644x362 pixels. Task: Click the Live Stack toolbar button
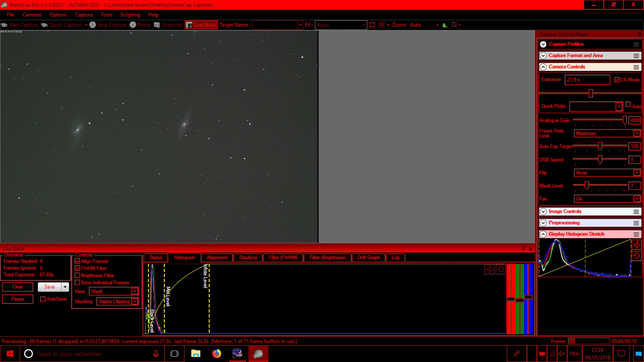point(201,25)
